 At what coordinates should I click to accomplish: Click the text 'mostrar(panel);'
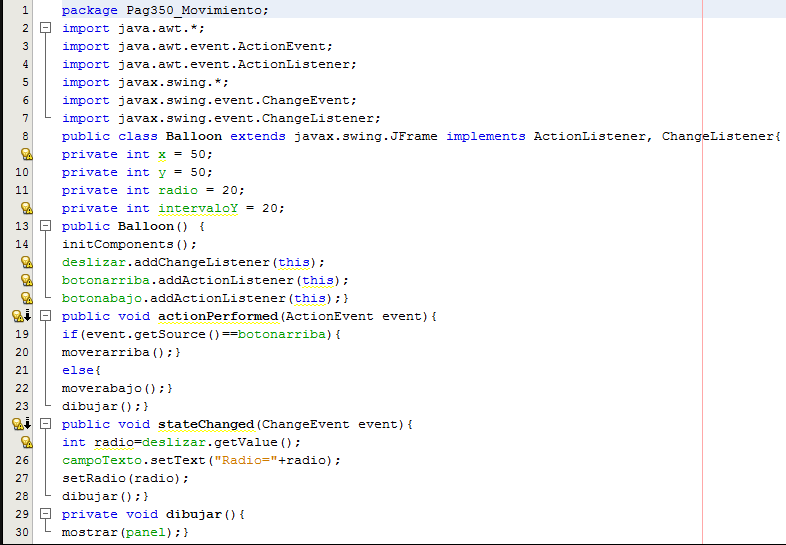point(121,532)
